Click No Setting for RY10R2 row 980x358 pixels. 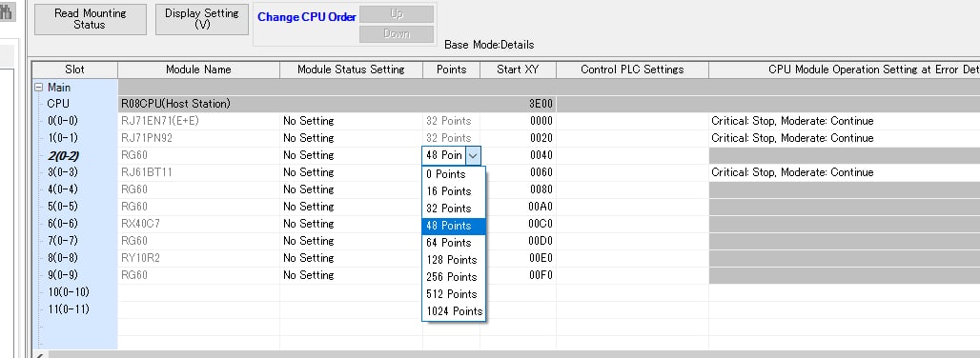pos(351,258)
